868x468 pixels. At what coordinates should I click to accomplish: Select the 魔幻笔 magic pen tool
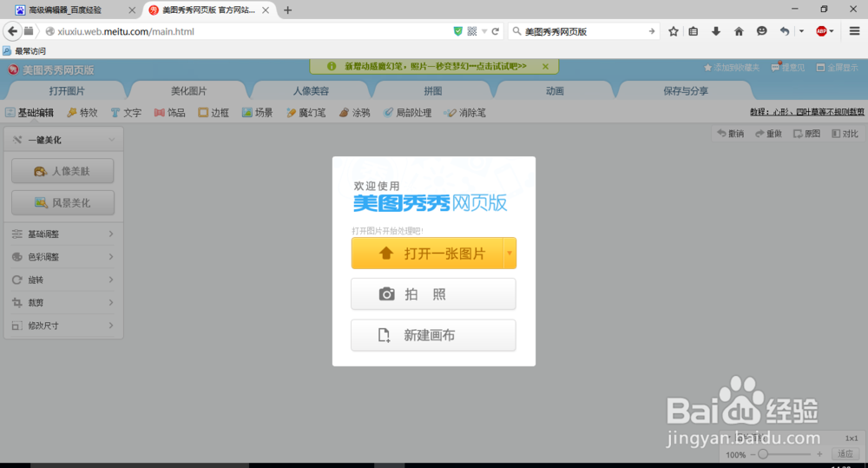click(306, 112)
